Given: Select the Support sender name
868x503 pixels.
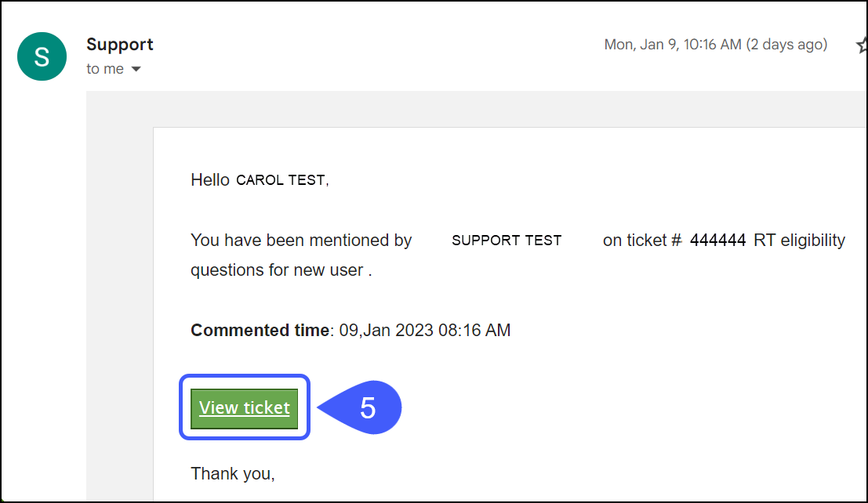Looking at the screenshot, I should click(x=119, y=44).
